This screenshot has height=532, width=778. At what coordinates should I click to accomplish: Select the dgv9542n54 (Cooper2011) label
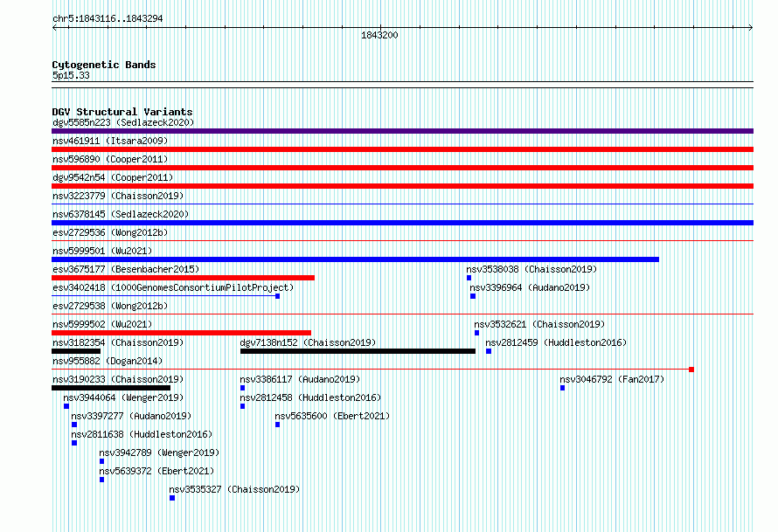click(113, 177)
